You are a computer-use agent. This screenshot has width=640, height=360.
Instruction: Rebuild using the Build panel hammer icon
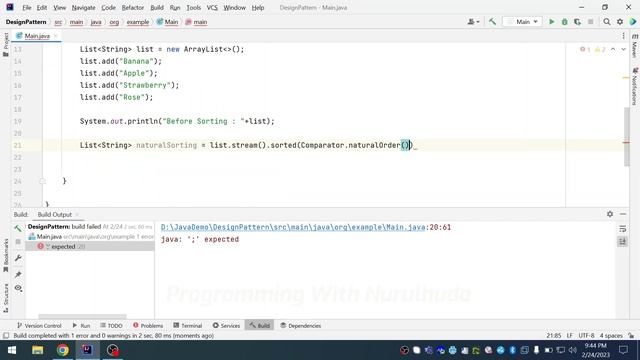click(x=18, y=229)
